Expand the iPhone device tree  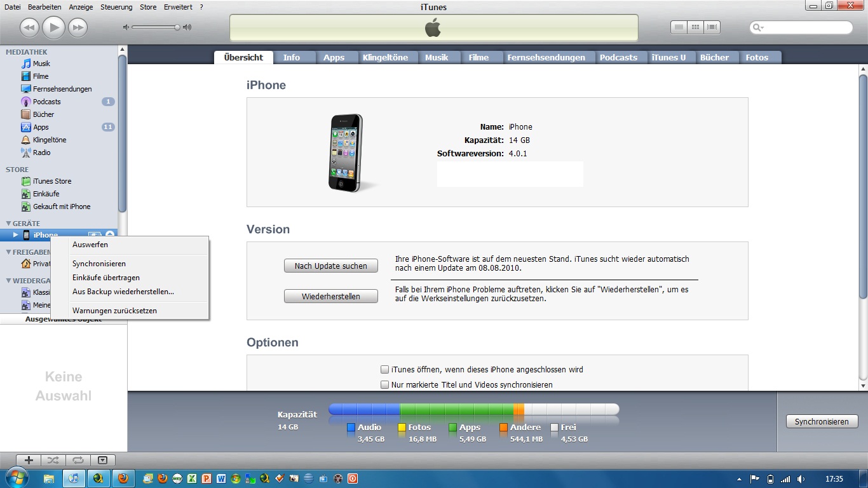click(x=16, y=235)
